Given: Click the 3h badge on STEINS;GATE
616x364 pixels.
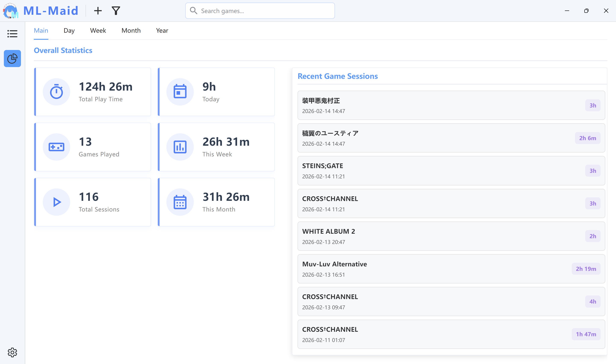Looking at the screenshot, I should (x=593, y=171).
